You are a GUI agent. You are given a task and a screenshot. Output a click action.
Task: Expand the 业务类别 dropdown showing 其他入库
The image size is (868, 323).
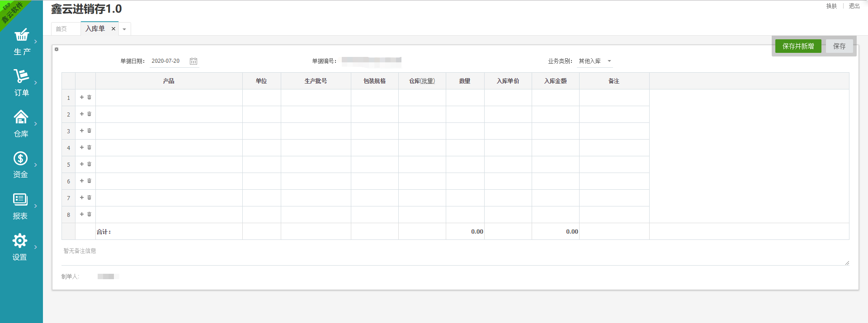609,61
